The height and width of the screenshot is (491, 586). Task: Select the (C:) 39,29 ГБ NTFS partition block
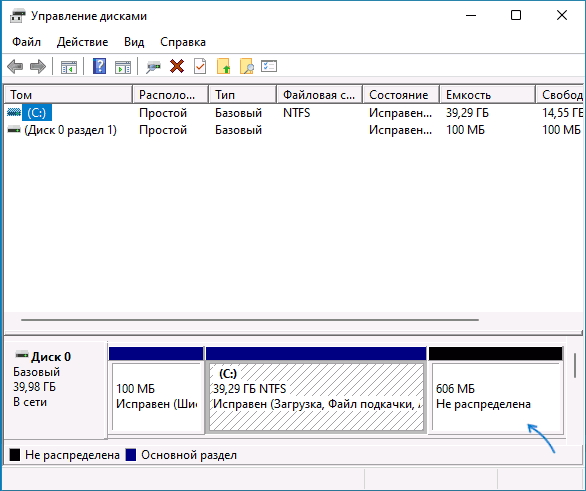316,390
